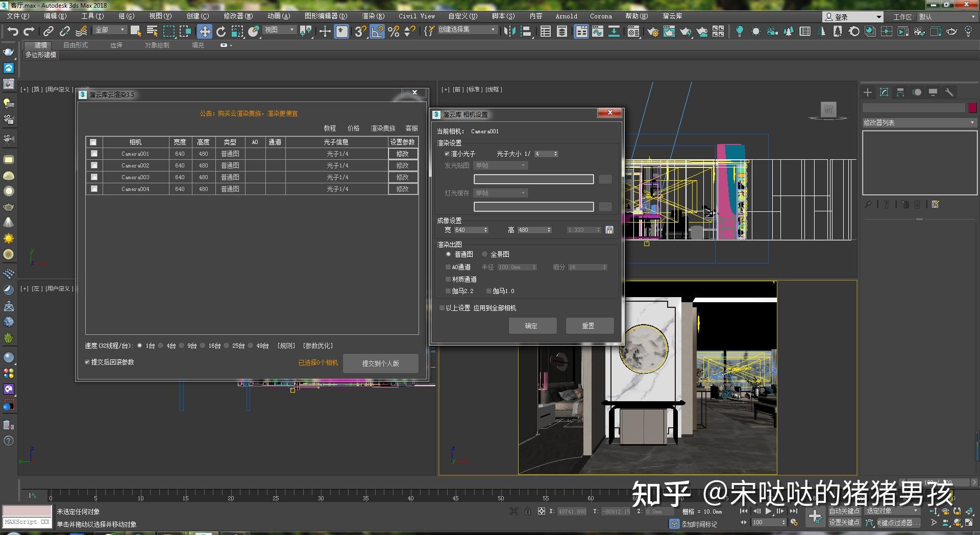This screenshot has width=980, height=535.
Task: Check 以上设置 应用到全部相机 option
Action: 442,308
